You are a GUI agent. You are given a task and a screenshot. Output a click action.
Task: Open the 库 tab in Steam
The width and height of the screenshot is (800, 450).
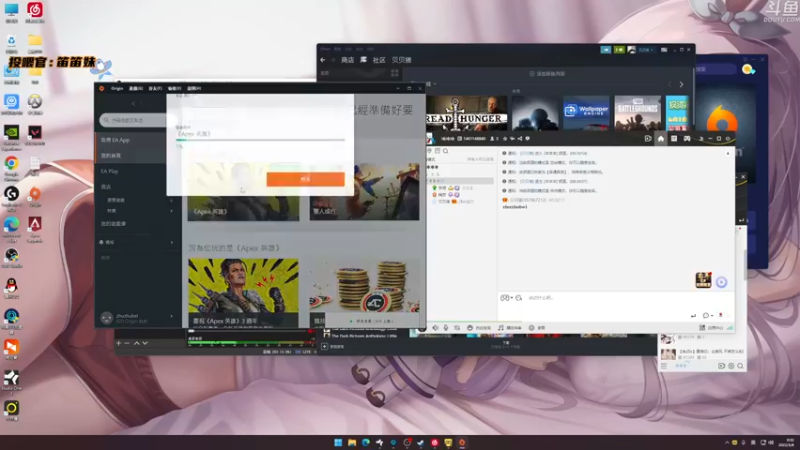pos(363,60)
